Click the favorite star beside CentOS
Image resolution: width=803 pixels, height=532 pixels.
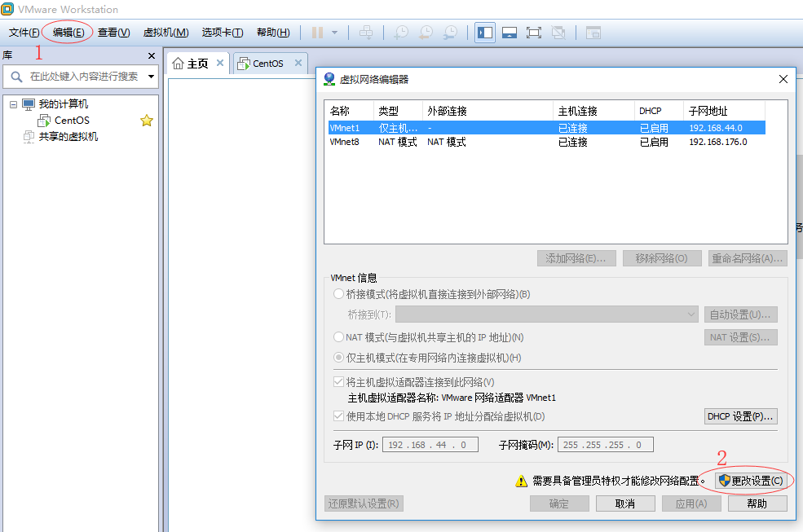pyautogui.click(x=147, y=121)
